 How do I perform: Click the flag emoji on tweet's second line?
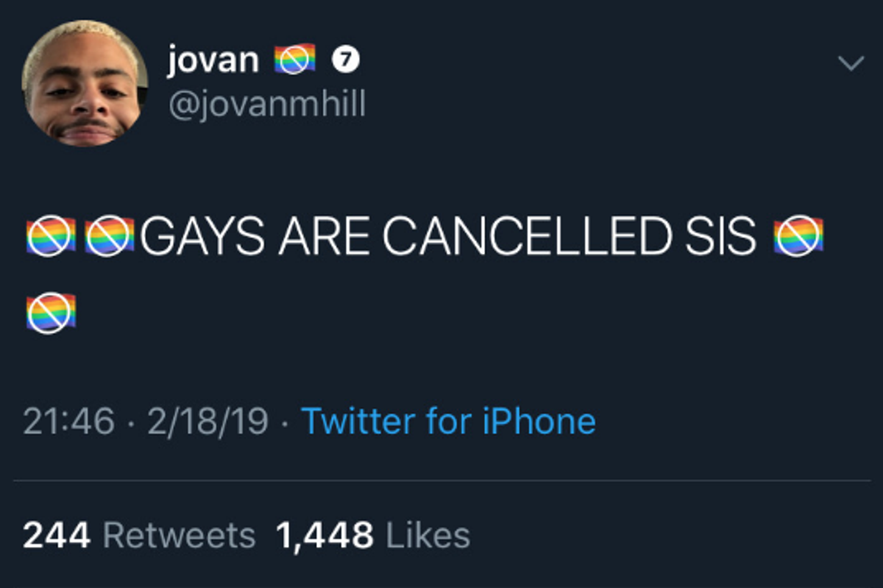tap(51, 312)
